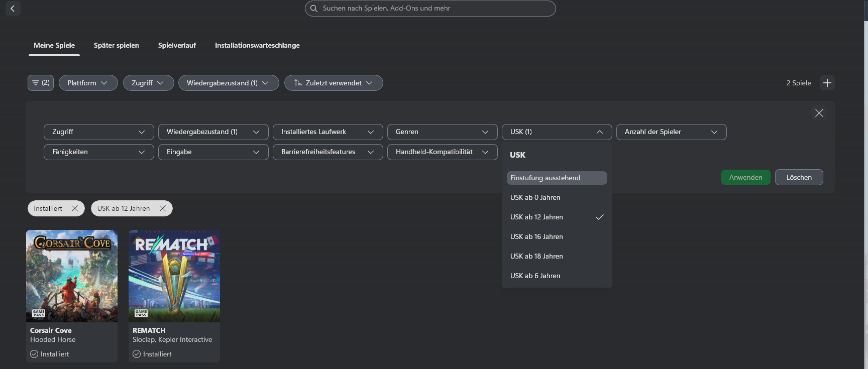Expand the Eingabe dropdown

point(213,152)
